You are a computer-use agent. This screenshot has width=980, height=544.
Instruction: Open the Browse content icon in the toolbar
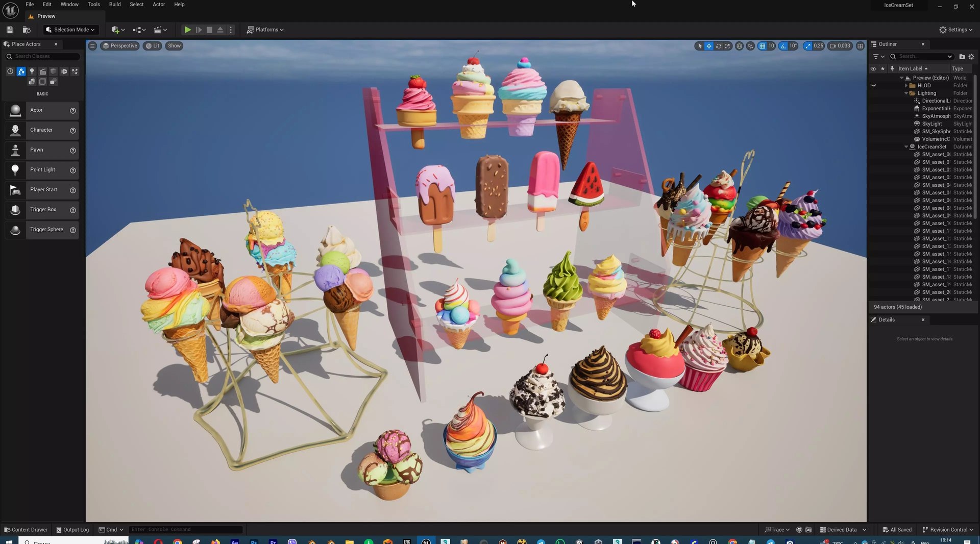[x=27, y=30]
